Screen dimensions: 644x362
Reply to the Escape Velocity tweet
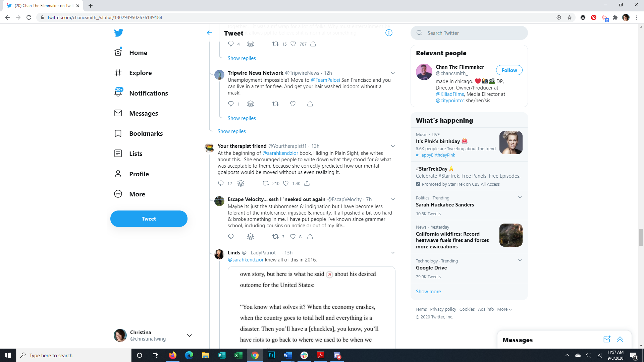pyautogui.click(x=231, y=237)
